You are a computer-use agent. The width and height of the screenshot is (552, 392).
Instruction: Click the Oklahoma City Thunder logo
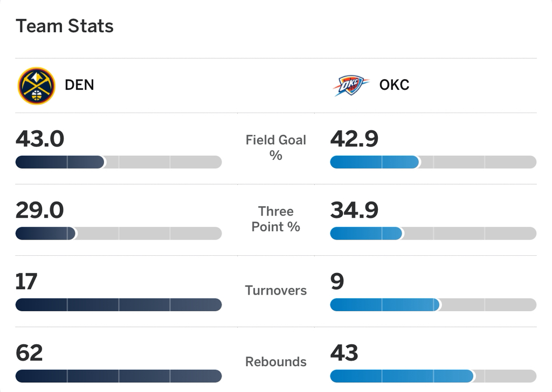(x=350, y=85)
